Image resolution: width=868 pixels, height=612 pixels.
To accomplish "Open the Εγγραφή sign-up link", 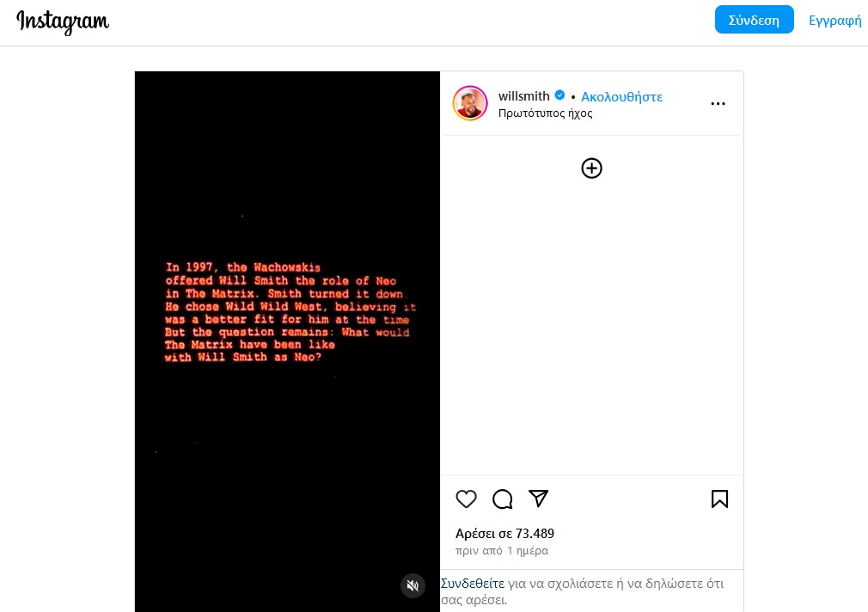I will (x=834, y=21).
